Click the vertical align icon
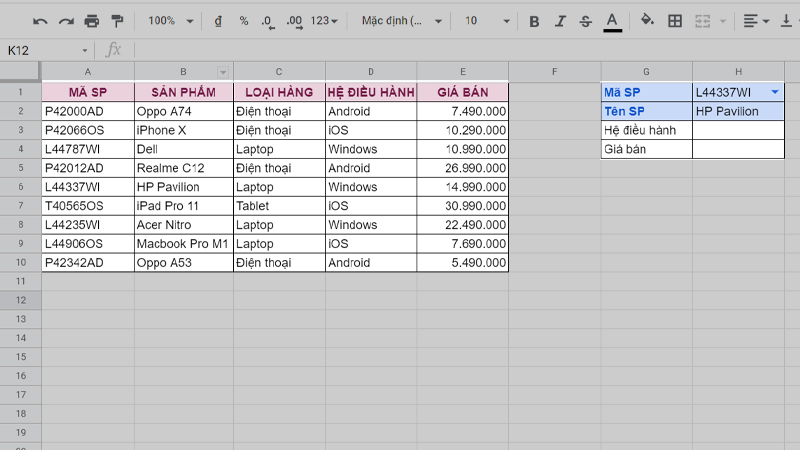 (786, 21)
